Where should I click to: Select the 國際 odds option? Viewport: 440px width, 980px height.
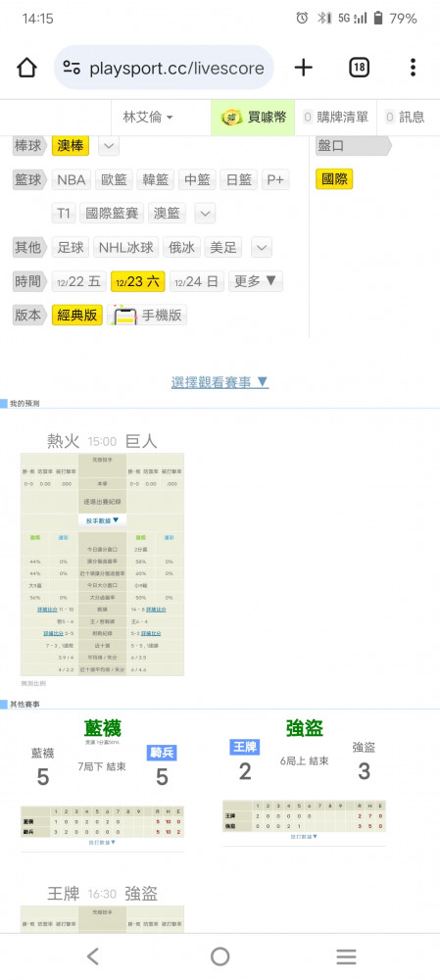click(x=334, y=180)
